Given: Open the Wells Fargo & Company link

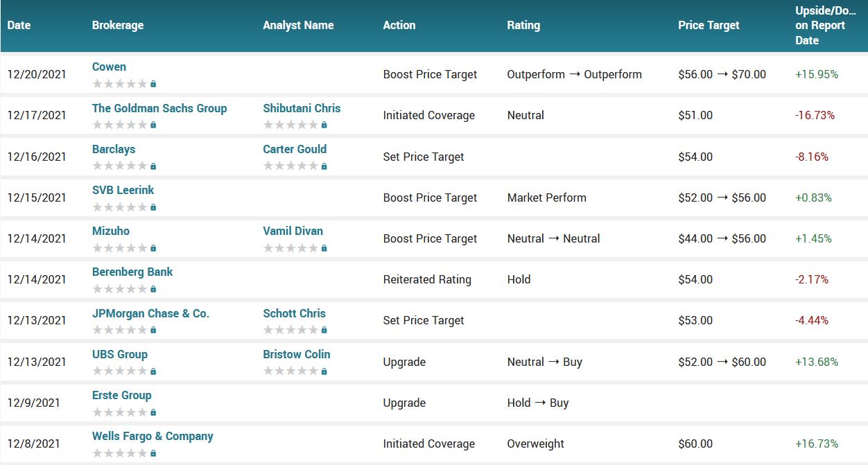Looking at the screenshot, I should click(153, 436).
